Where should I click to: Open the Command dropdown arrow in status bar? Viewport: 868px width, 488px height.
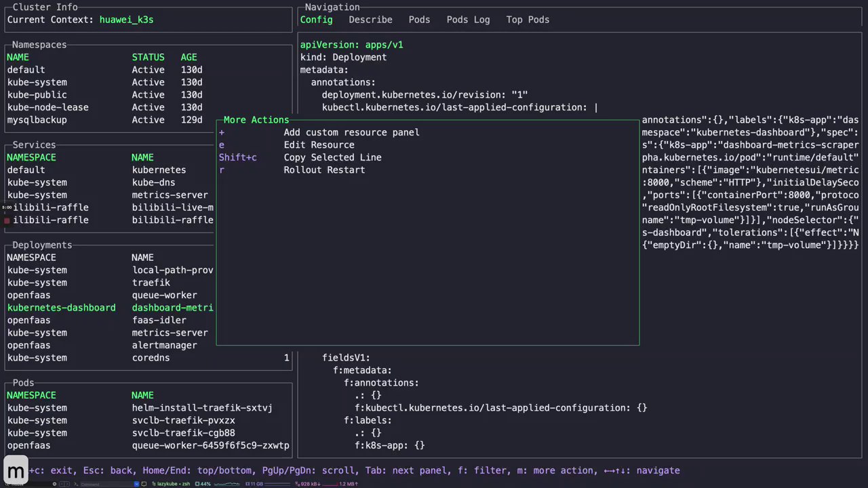tap(136, 484)
